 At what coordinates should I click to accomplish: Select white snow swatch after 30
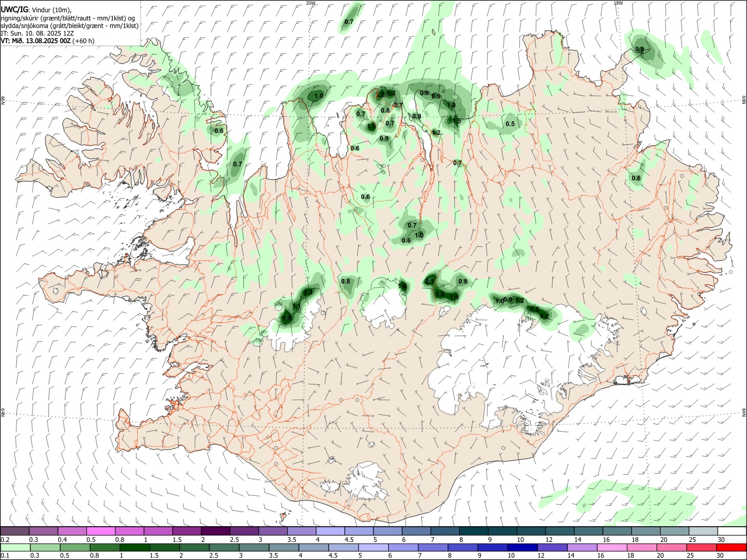[x=732, y=531]
